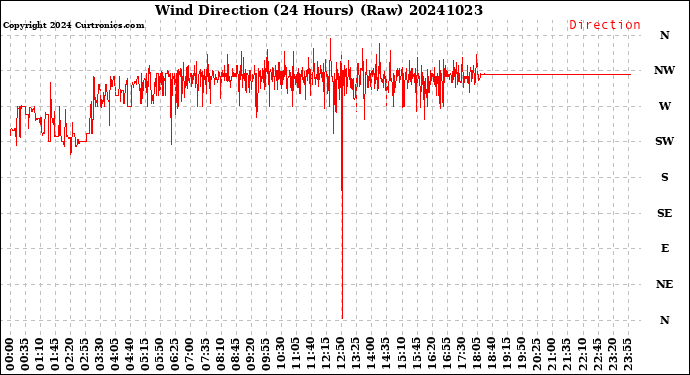The width and height of the screenshot is (690, 375).
Task: Click the "18:05" time label
Action: point(476,354)
